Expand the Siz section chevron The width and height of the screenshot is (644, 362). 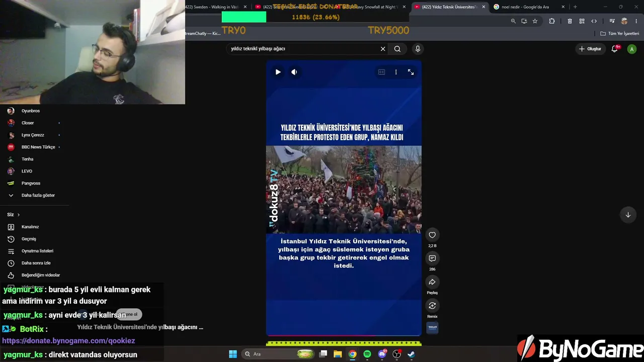tap(19, 215)
